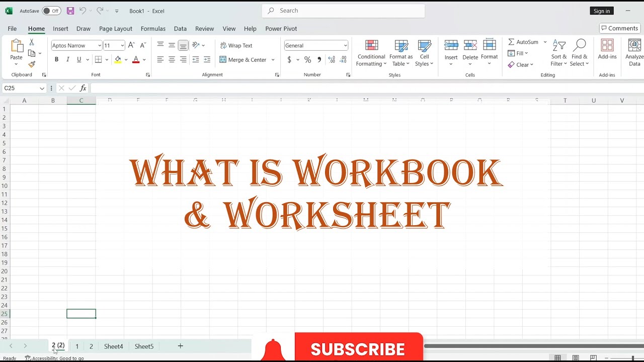This screenshot has width=644, height=362.
Task: Open the Comments button
Action: (619, 28)
